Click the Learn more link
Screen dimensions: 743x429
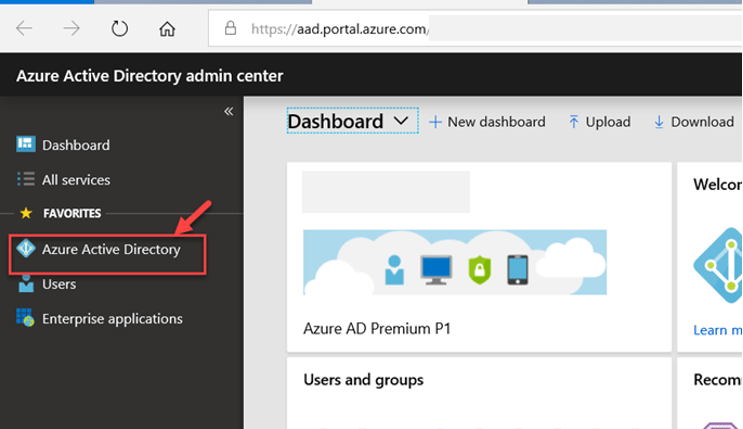pos(717,330)
